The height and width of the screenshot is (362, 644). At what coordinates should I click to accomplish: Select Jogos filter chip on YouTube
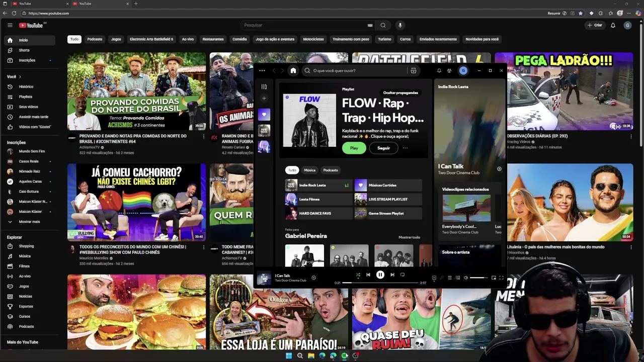pyautogui.click(x=116, y=39)
